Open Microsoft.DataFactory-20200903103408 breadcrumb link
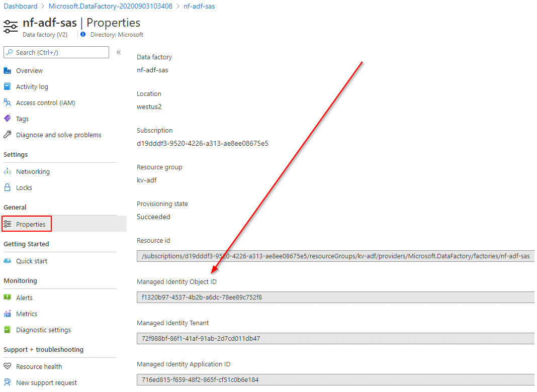 (110, 6)
